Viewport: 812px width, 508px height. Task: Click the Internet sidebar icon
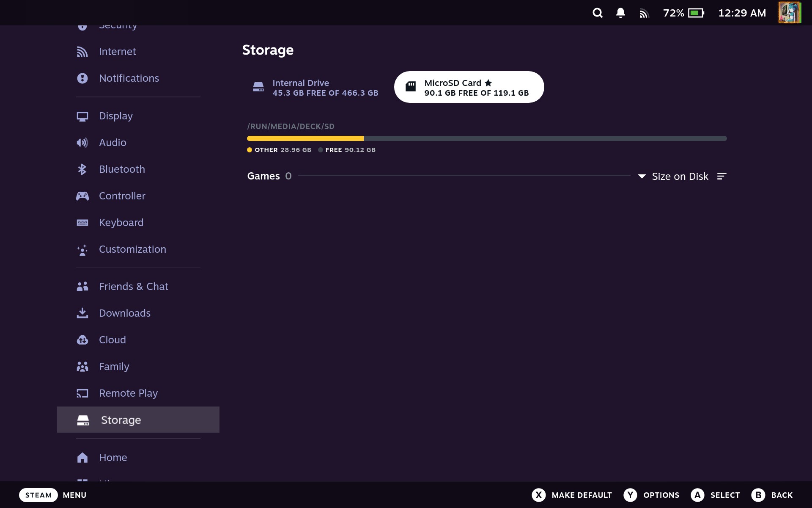pyautogui.click(x=82, y=52)
